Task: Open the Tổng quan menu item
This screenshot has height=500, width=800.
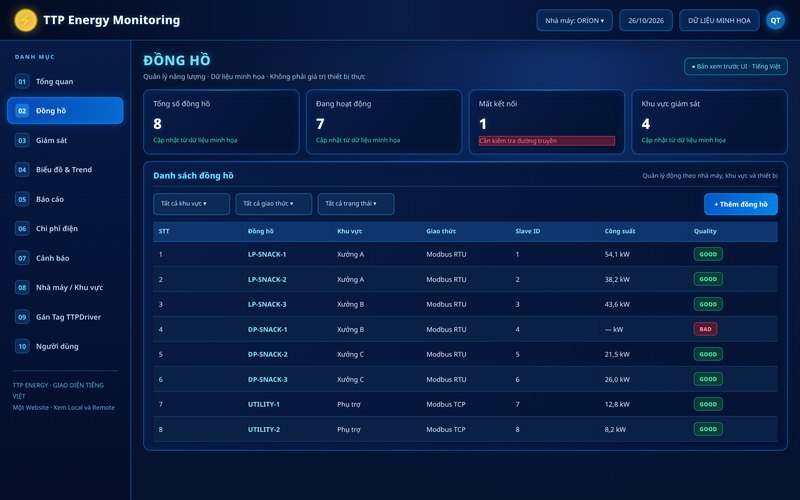Action: [x=65, y=82]
